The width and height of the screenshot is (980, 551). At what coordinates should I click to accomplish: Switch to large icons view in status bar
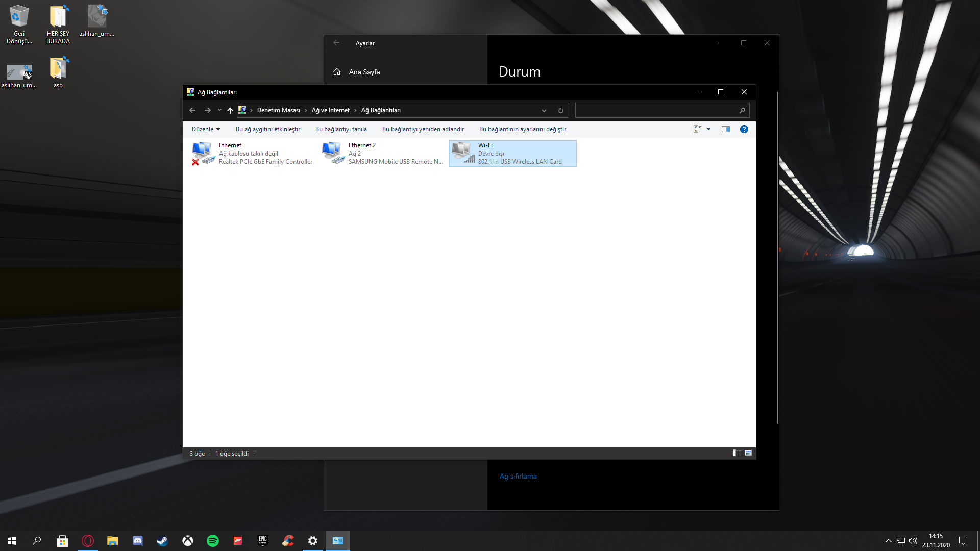[748, 453]
